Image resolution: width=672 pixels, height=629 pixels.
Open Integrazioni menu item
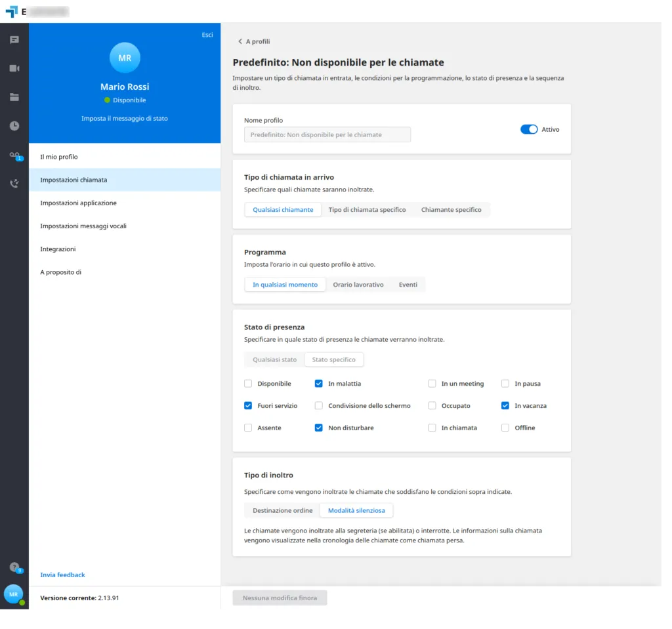(x=125, y=249)
